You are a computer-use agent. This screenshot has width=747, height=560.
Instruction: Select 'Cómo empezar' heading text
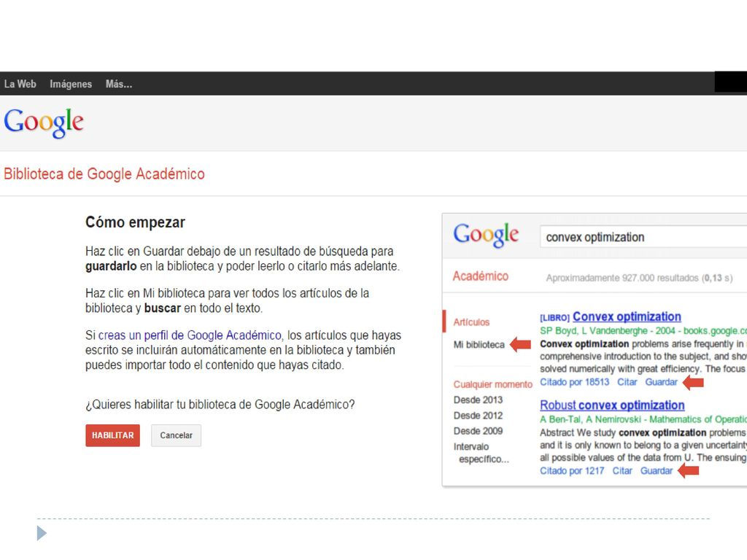point(135,222)
